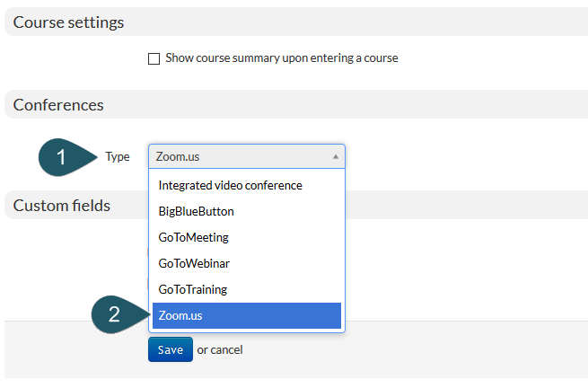Click the Show course summary label text
588x388 pixels.
tap(282, 58)
